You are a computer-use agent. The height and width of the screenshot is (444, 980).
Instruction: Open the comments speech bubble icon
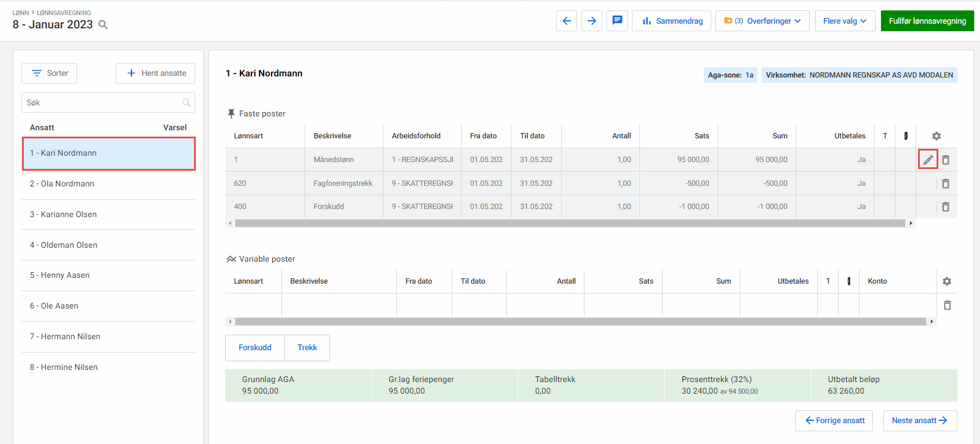click(617, 21)
